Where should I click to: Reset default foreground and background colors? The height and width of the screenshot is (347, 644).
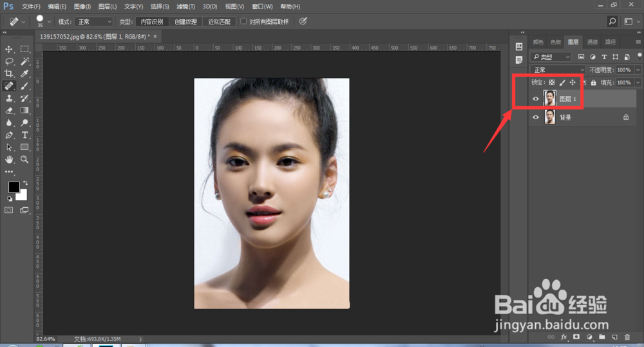click(x=10, y=199)
